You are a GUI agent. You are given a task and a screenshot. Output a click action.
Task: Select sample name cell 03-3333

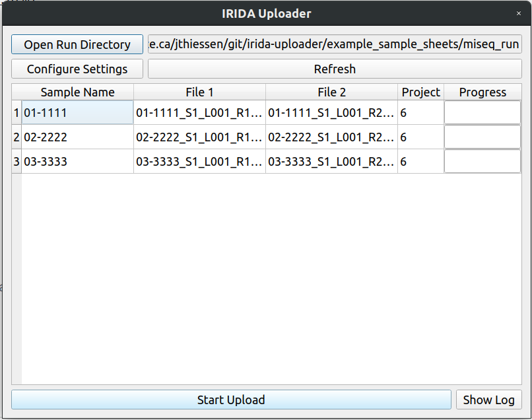click(x=78, y=161)
